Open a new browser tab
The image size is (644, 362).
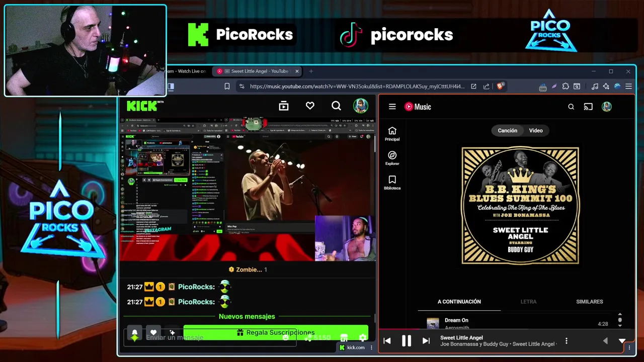tap(311, 71)
